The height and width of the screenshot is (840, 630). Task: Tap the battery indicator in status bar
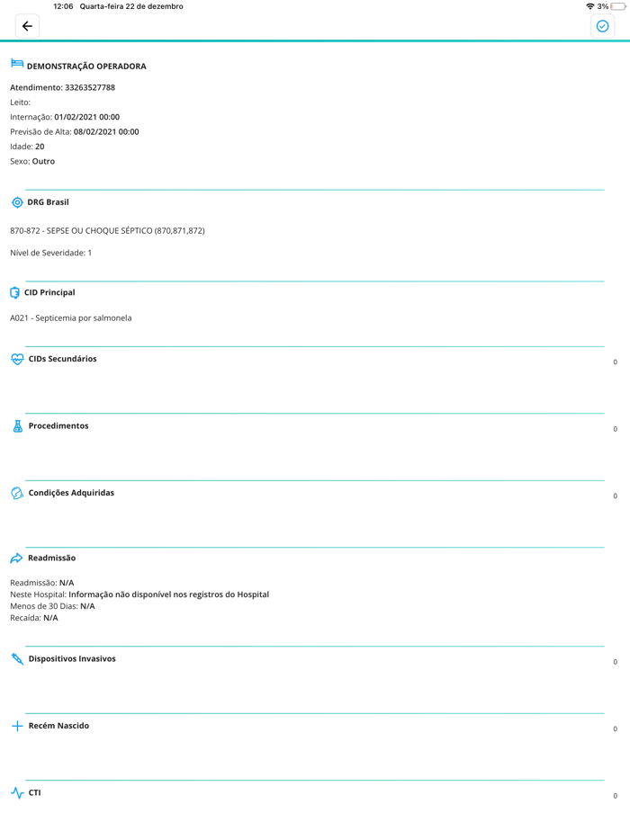(618, 6)
